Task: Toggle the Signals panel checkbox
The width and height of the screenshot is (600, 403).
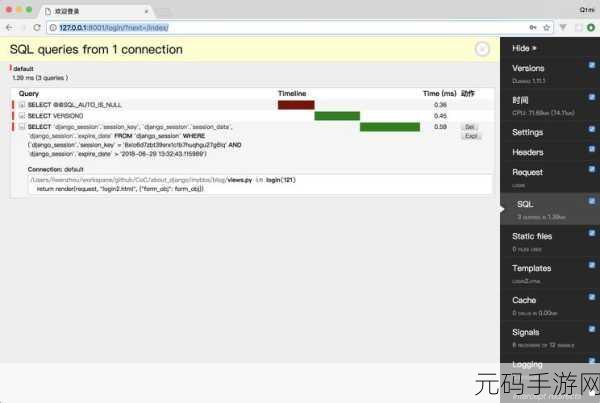Action: point(592,329)
